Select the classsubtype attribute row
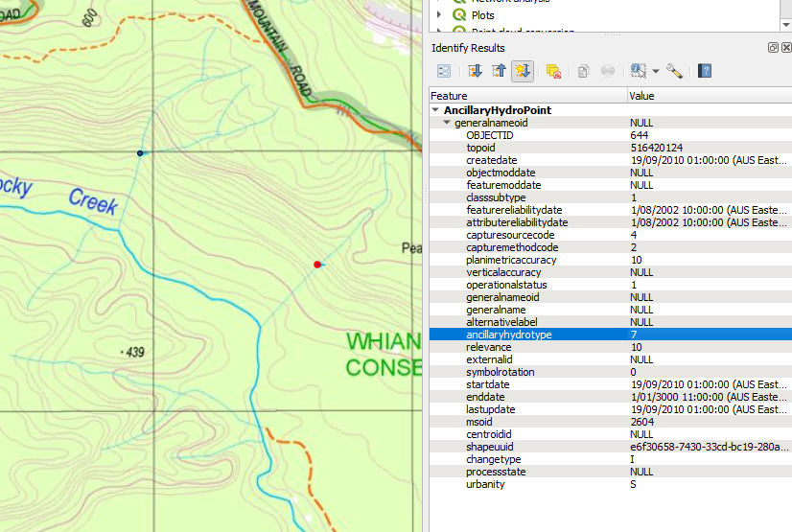The width and height of the screenshot is (792, 532). [611, 197]
